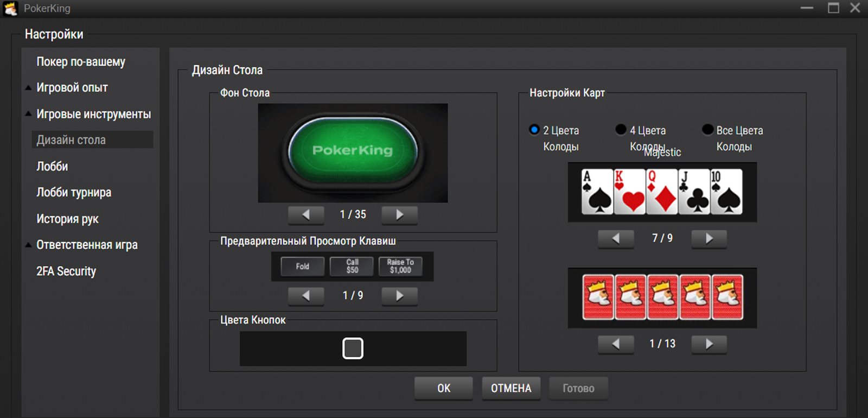The image size is (868, 418).
Task: Open the Лобби settings page
Action: click(x=52, y=167)
